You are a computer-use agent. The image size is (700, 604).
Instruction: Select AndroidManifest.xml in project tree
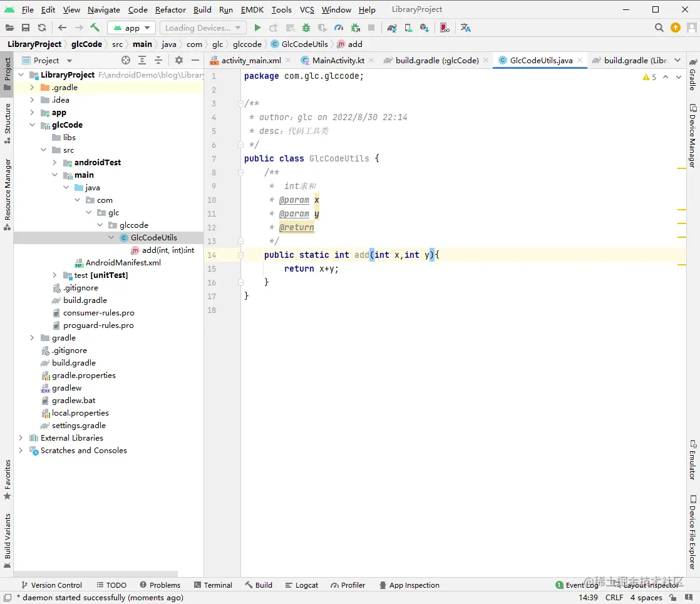123,262
